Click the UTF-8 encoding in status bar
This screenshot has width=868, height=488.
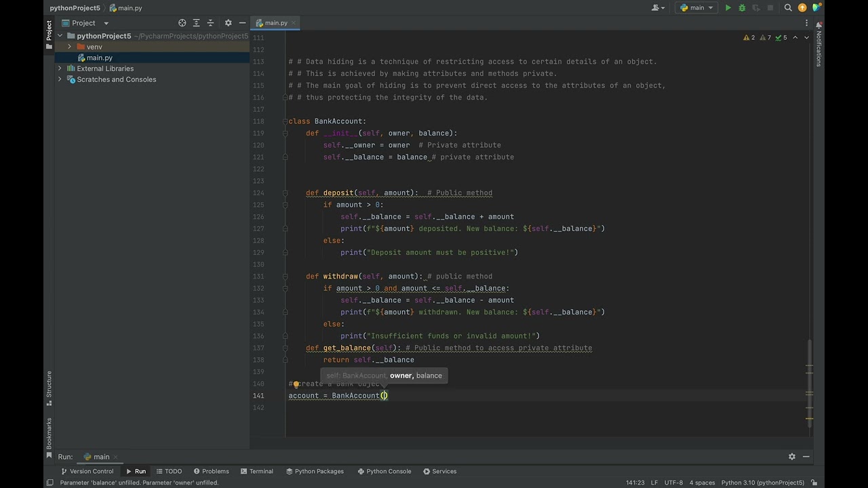coord(673,483)
